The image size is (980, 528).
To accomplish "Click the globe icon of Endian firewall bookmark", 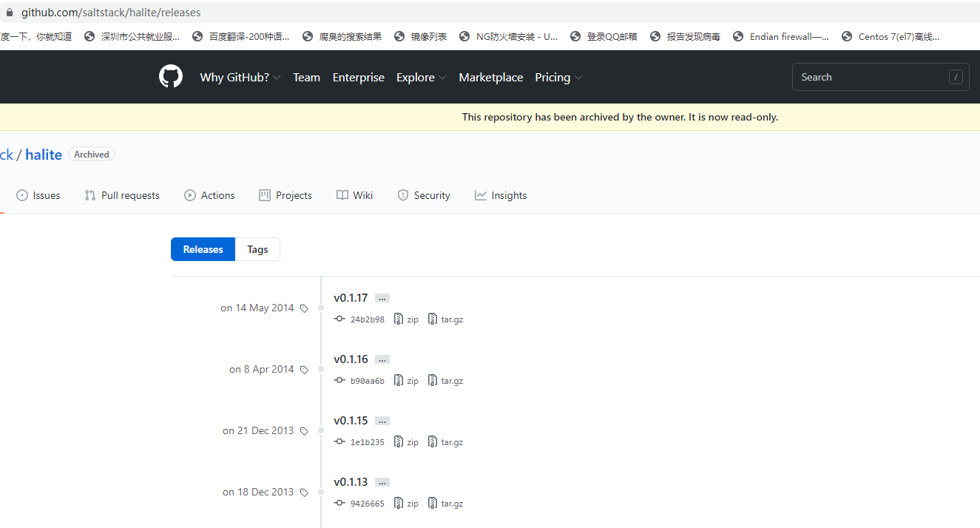I will [x=737, y=36].
